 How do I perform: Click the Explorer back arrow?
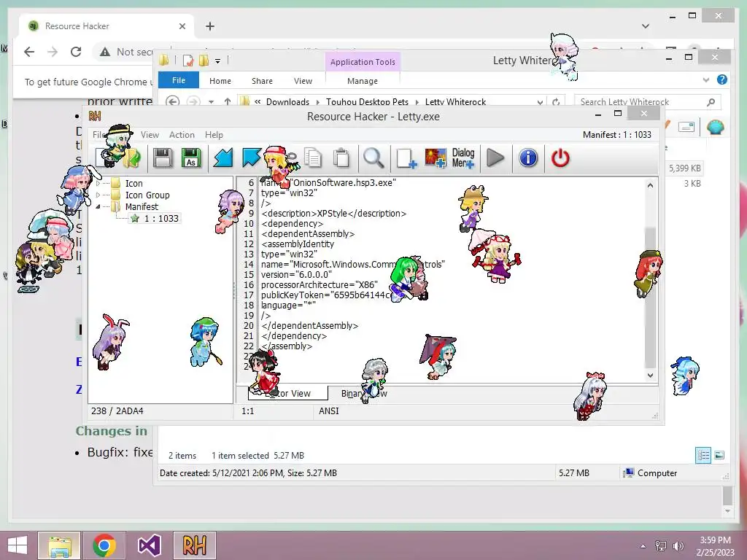(172, 101)
